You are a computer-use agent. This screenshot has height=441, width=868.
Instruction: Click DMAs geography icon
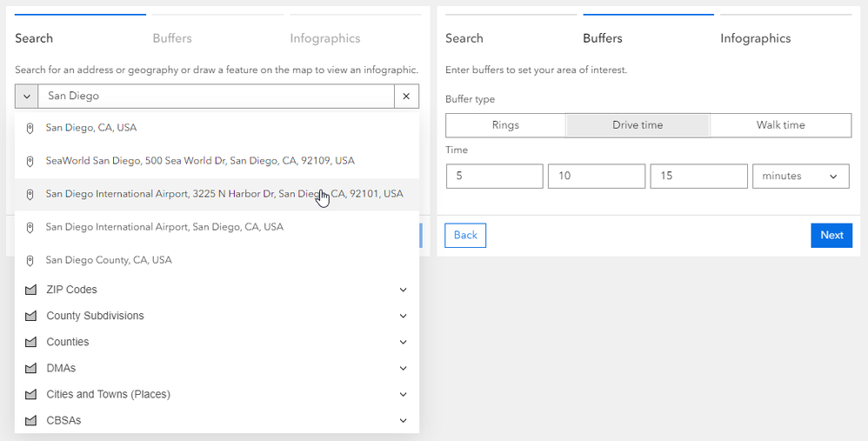pos(31,368)
